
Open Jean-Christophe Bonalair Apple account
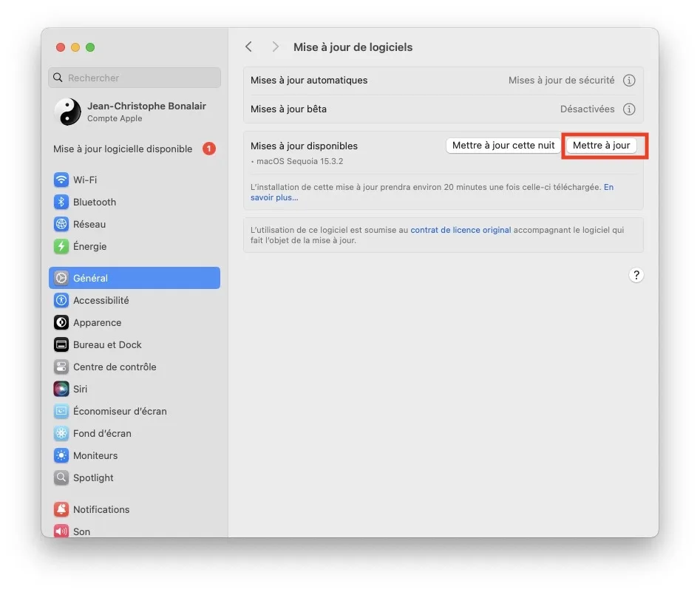135,112
